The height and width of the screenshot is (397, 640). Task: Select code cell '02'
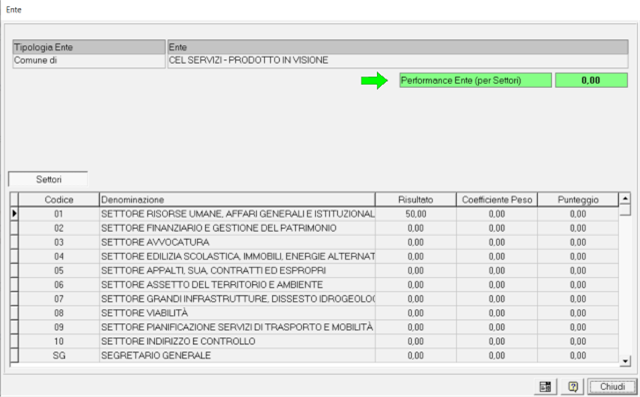pyautogui.click(x=59, y=228)
